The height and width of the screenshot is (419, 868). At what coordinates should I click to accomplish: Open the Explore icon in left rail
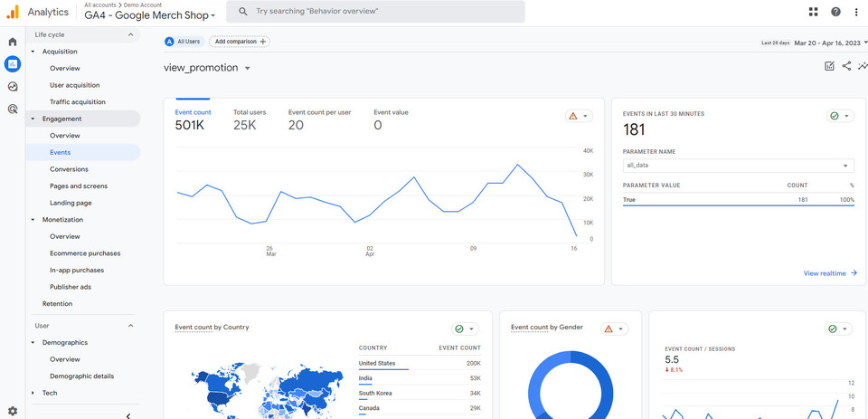13,87
